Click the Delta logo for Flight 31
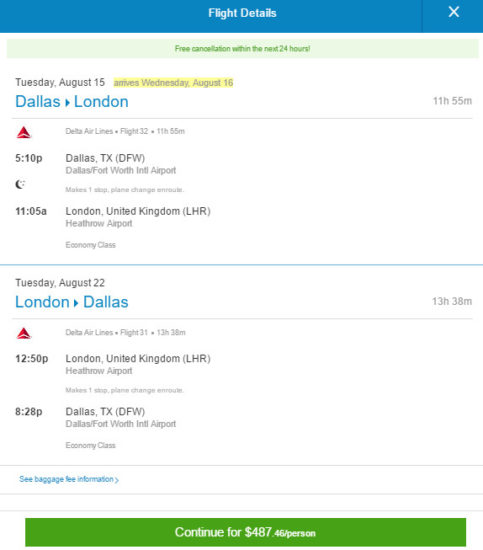Viewport: 483px width, 550px height. [x=24, y=333]
